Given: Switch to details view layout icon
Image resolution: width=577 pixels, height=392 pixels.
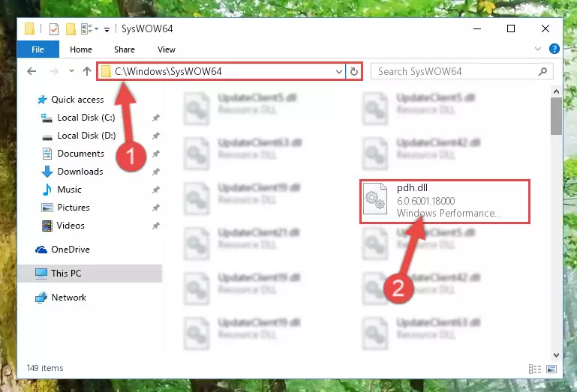Looking at the screenshot, I should coord(535,369).
